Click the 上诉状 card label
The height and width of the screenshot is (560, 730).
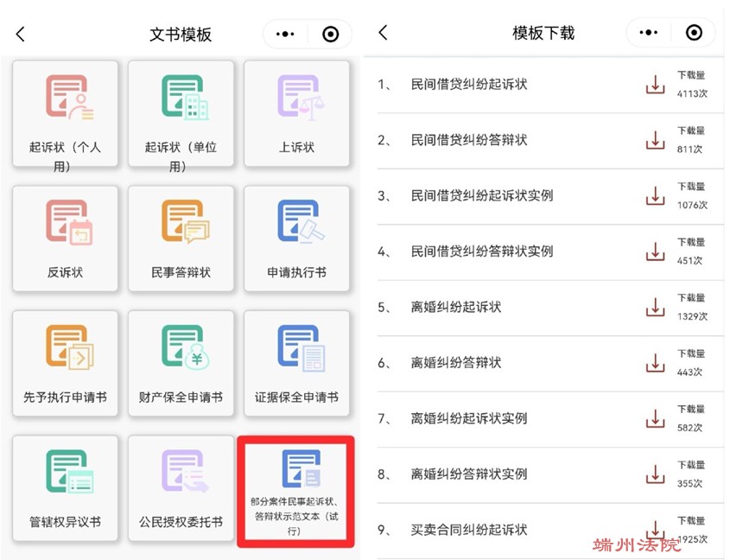pyautogui.click(x=296, y=147)
